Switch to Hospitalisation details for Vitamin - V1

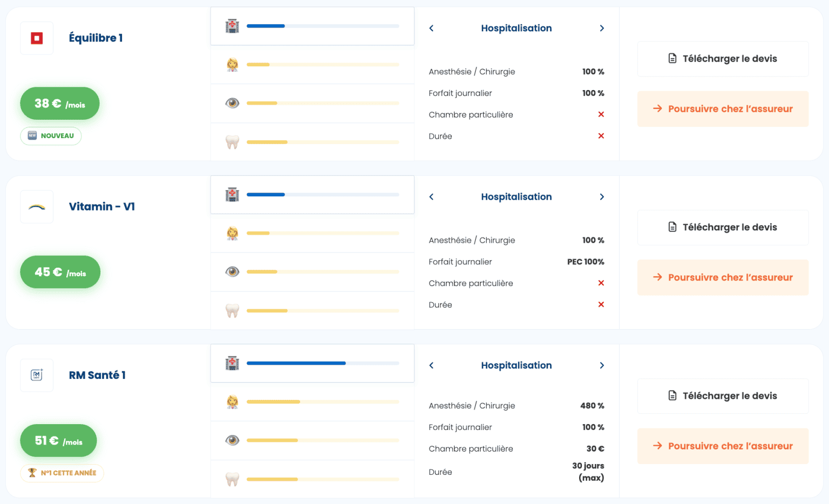coord(516,196)
